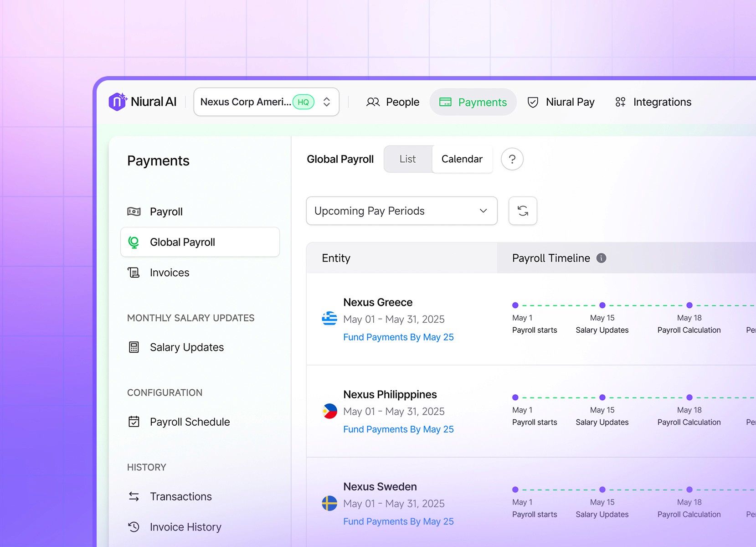This screenshot has width=756, height=547.
Task: Open the Nexus Corp America entity switcher
Action: [266, 102]
